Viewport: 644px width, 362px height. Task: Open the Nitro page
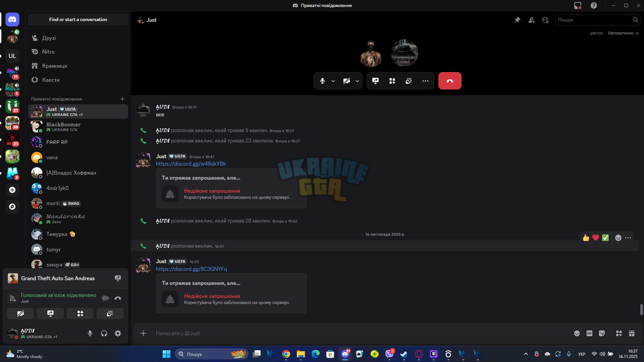[78, 52]
